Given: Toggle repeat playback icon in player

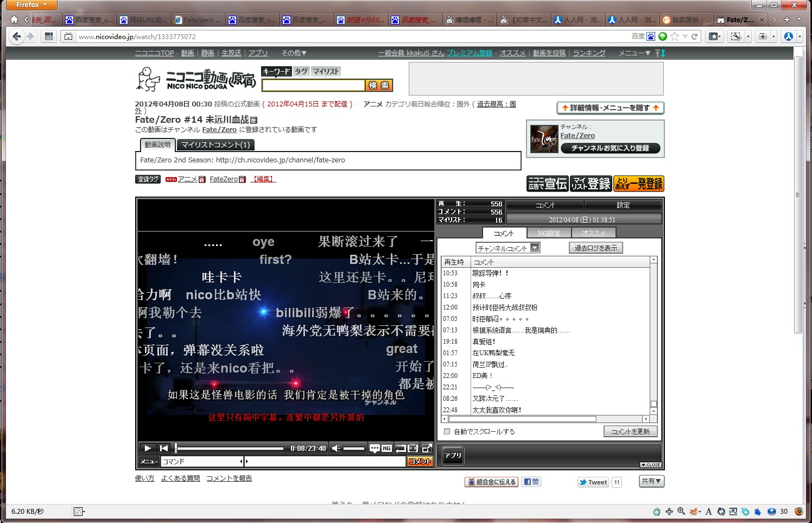Looking at the screenshot, I should point(401,448).
